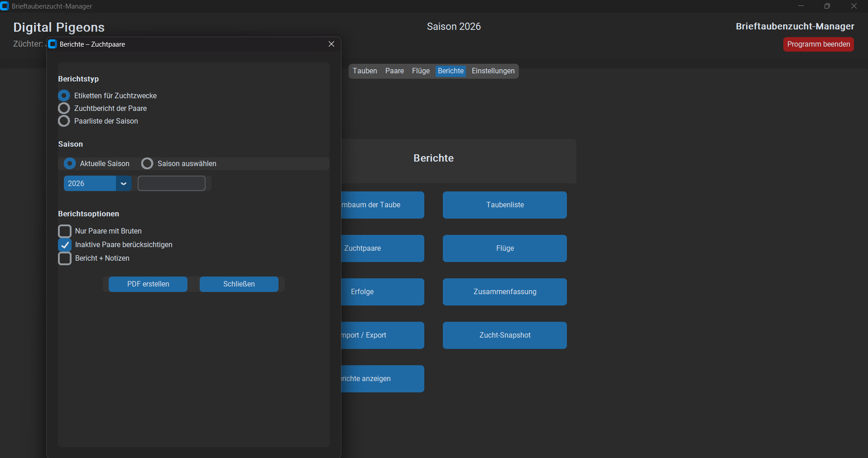The width and height of the screenshot is (868, 458).
Task: Open the Flüge report button
Action: coord(505,248)
